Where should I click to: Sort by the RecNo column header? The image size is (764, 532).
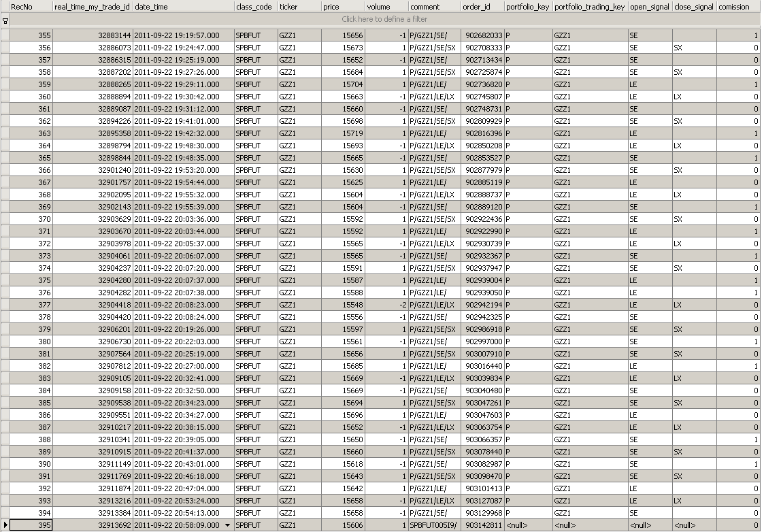point(31,7)
